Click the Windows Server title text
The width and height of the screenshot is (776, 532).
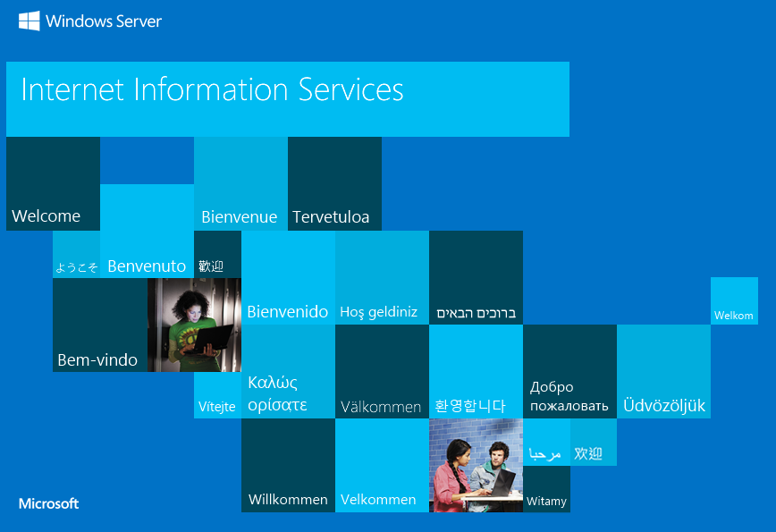click(x=104, y=21)
